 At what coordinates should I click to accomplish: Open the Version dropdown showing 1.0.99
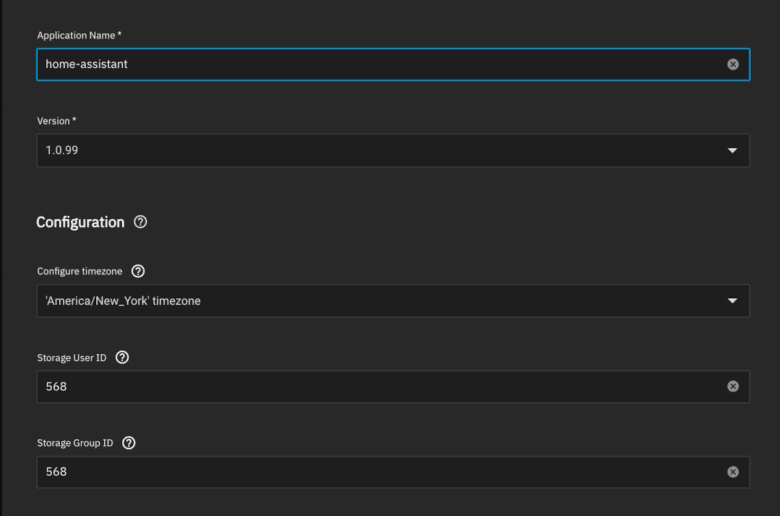(393, 150)
